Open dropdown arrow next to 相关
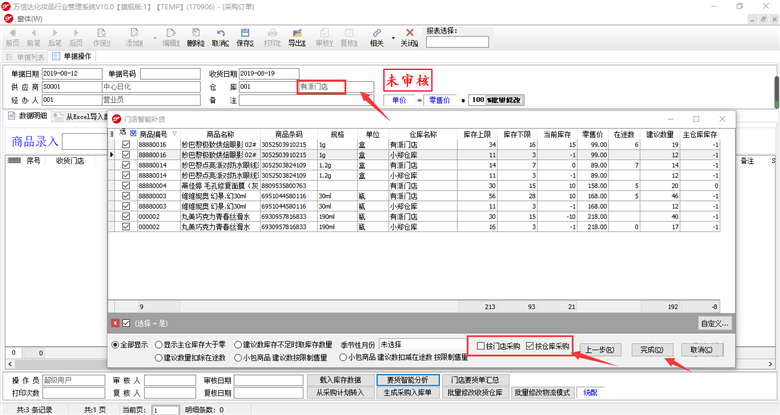This screenshot has width=780, height=415. (x=393, y=38)
